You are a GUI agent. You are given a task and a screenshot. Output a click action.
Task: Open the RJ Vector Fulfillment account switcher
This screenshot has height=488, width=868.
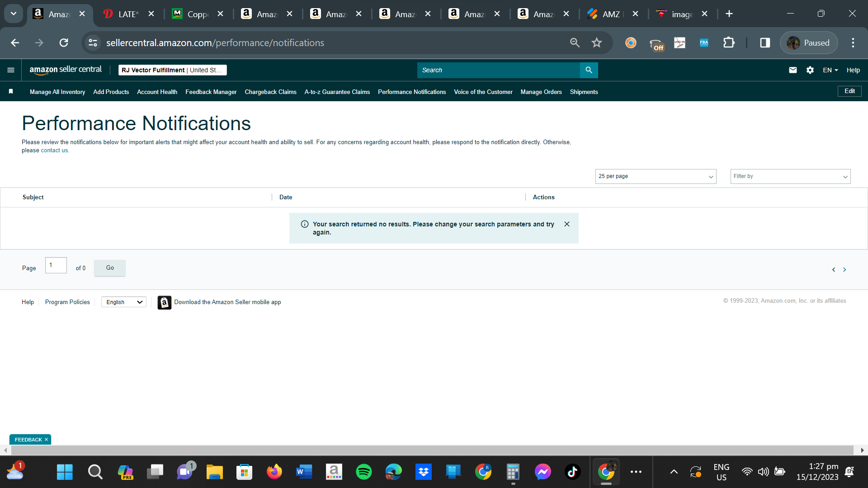tap(173, 70)
